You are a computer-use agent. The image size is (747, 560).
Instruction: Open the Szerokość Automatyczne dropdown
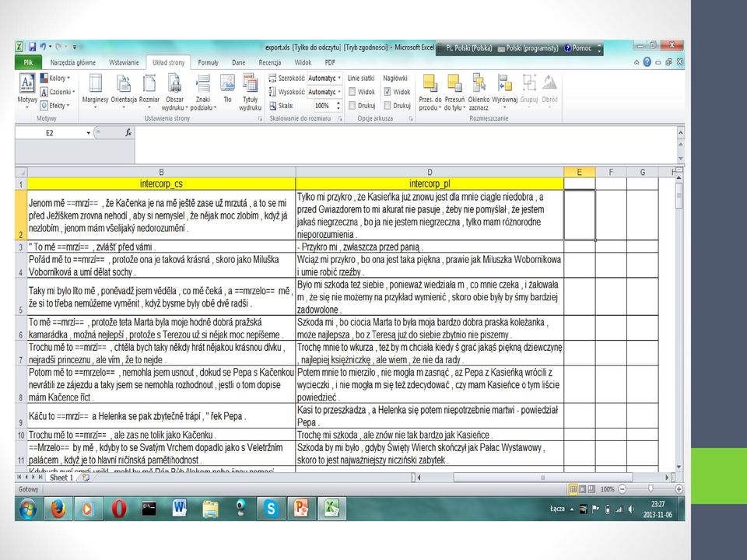coord(339,78)
